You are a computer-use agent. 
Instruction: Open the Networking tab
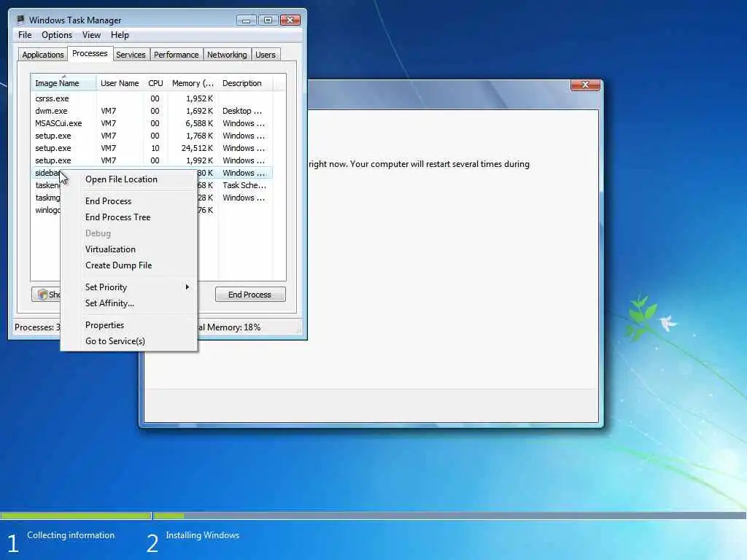pyautogui.click(x=227, y=55)
